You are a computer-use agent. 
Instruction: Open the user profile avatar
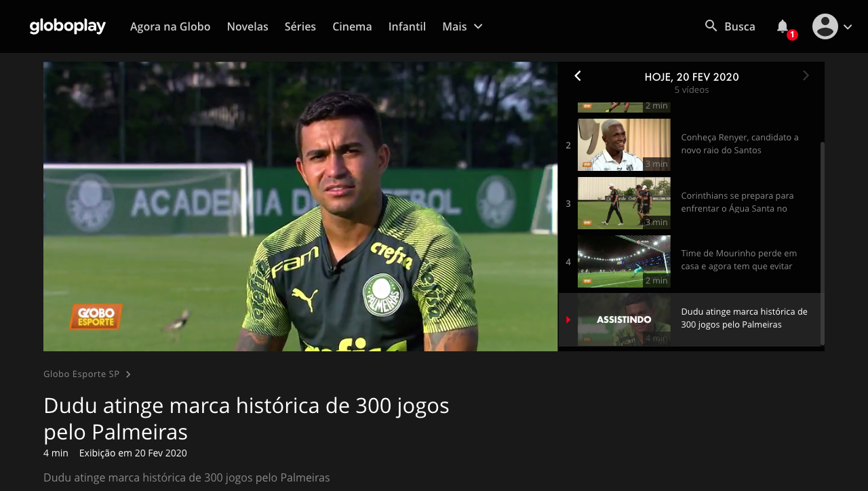(825, 26)
